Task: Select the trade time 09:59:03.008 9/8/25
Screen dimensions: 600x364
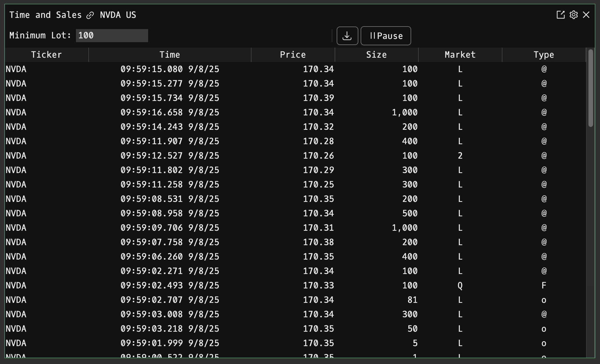Action: pos(170,314)
